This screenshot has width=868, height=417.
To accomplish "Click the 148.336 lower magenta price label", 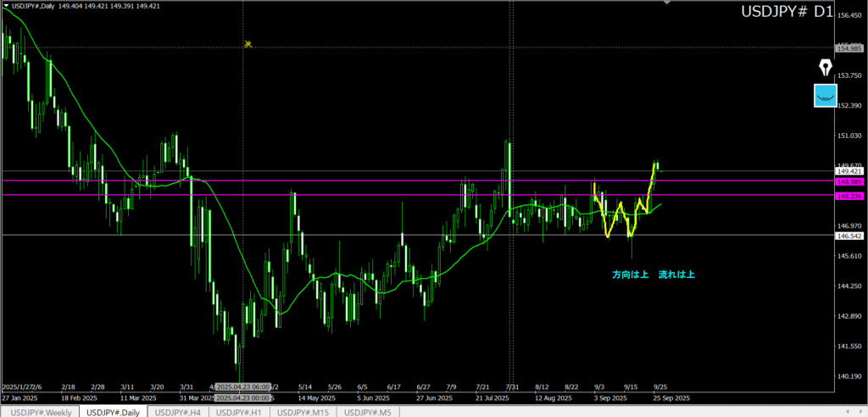I will point(850,196).
